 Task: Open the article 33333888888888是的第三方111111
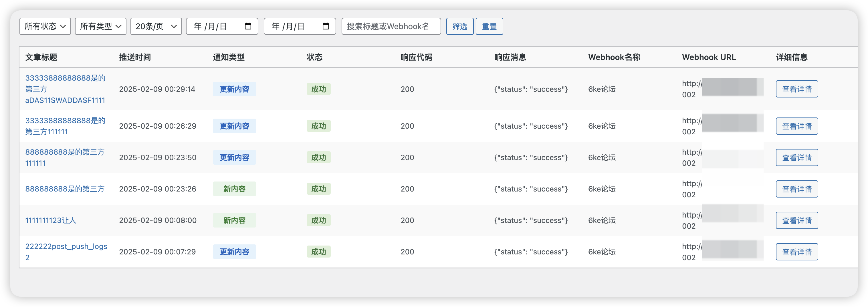pos(65,126)
